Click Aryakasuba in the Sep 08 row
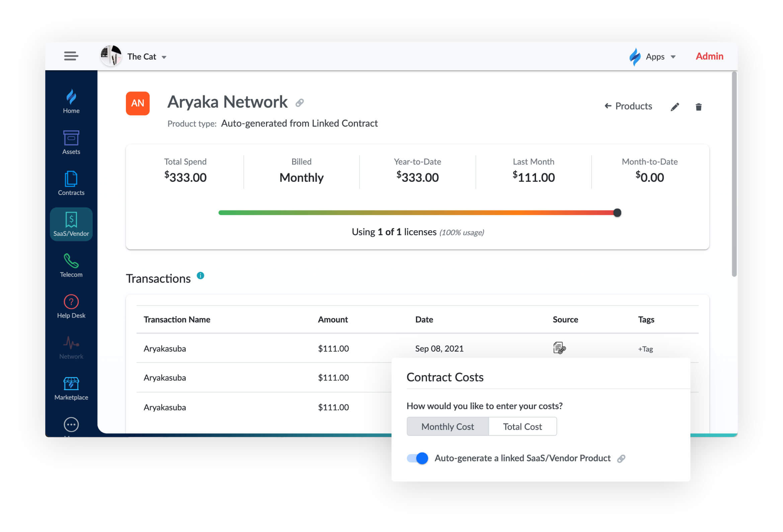The image size is (783, 532). click(165, 348)
